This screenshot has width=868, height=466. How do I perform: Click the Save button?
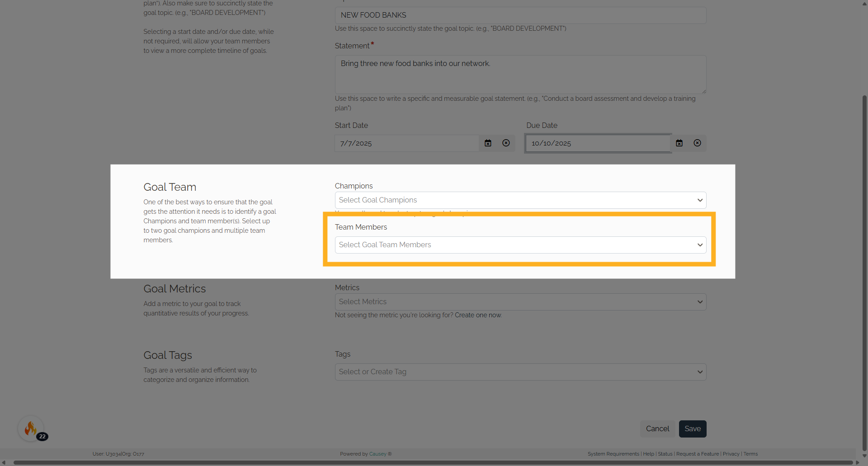coord(693,429)
